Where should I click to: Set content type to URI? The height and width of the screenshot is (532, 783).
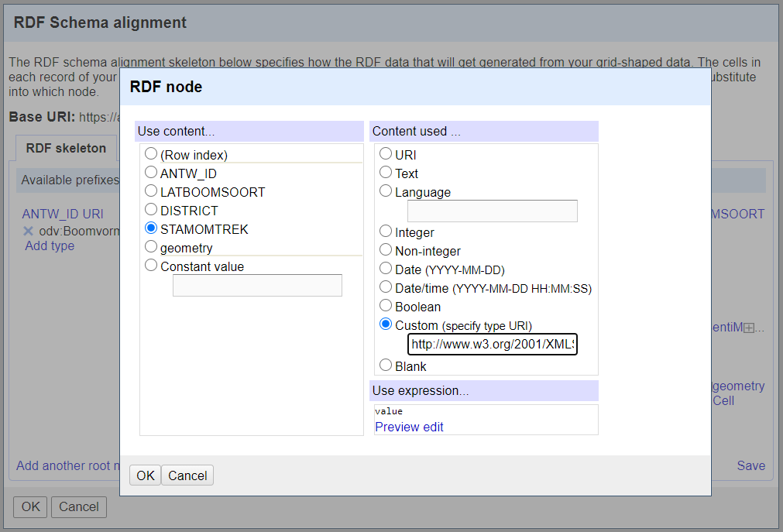(x=386, y=154)
